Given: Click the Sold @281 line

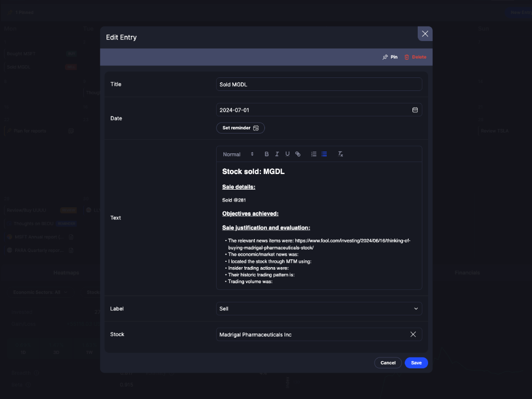Looking at the screenshot, I should [x=234, y=200].
